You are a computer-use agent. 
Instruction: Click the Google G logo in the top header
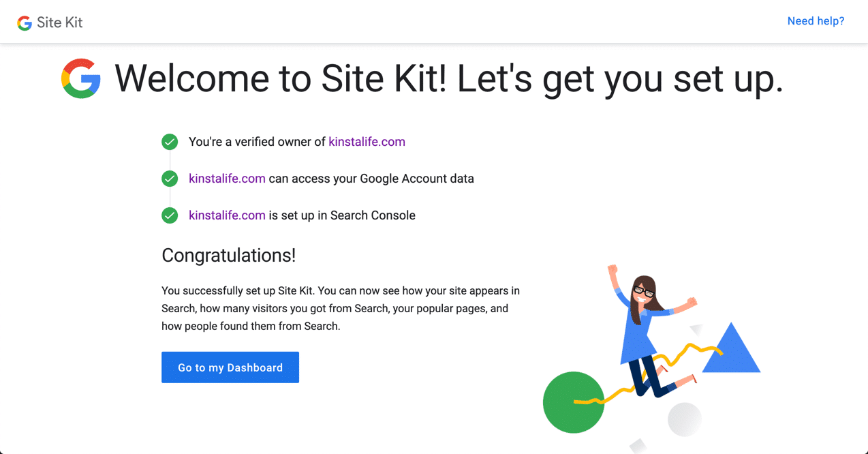point(24,22)
